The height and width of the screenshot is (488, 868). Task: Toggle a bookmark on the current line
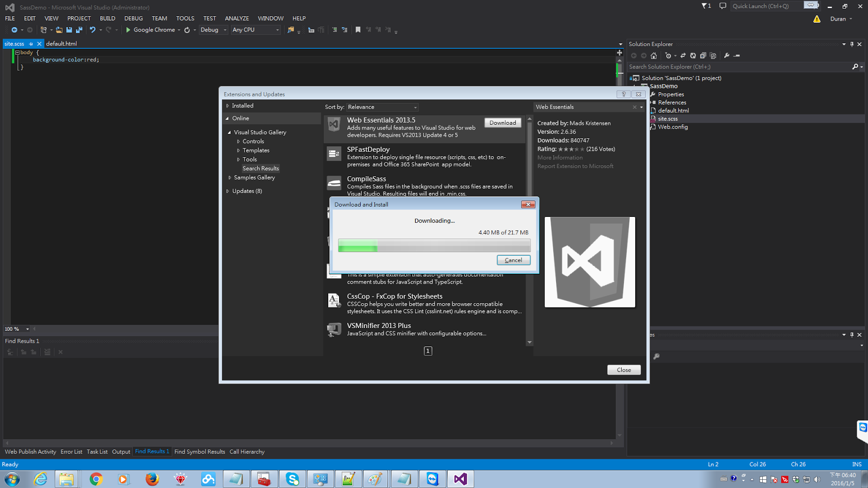358,30
